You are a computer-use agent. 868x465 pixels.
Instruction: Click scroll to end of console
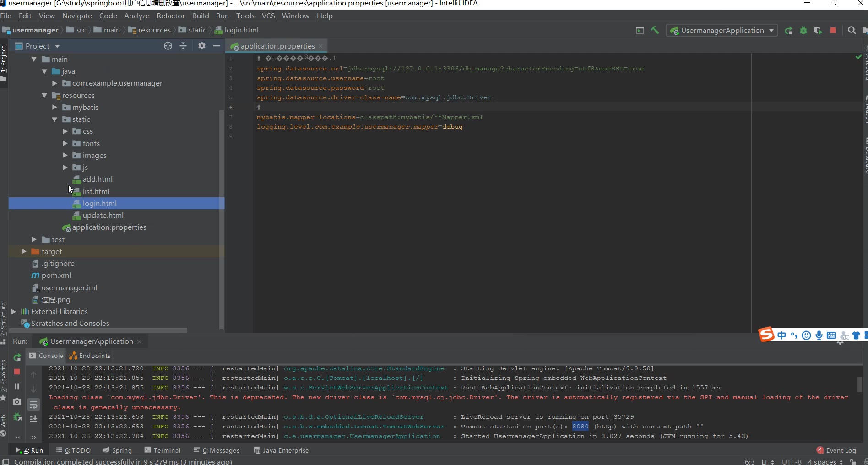tap(33, 419)
